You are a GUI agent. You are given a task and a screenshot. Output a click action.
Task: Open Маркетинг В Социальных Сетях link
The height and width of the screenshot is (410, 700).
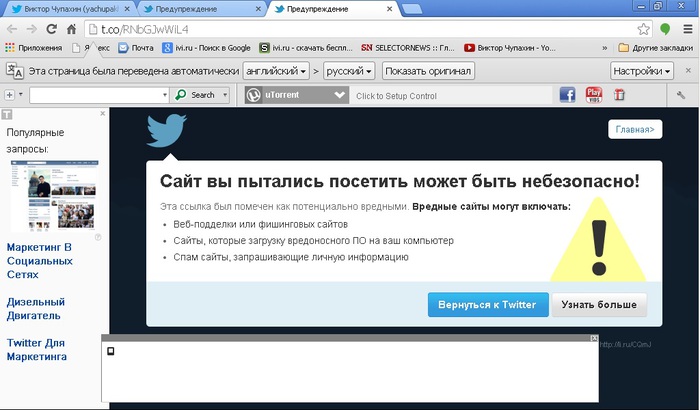[39, 261]
